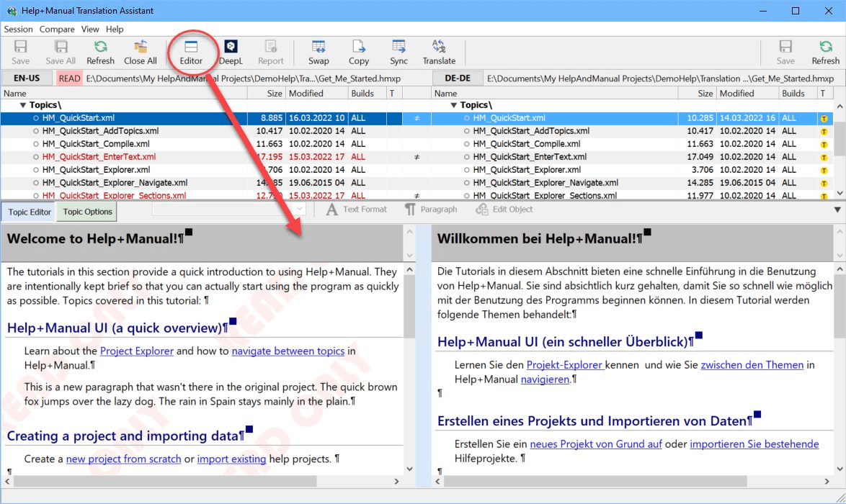Click the T status icon for German HM_QuickStart_Explorer.xml
The image size is (846, 504).
coord(824,170)
